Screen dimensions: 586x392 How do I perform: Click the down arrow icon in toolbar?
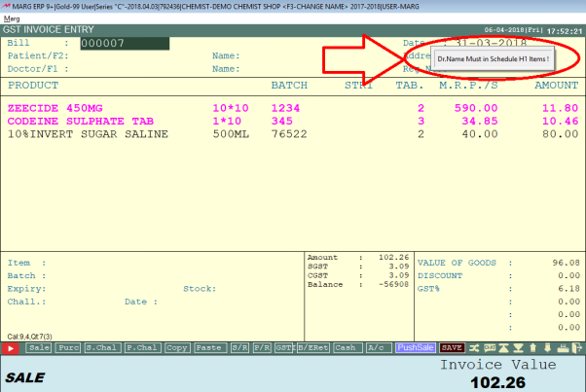(547, 347)
